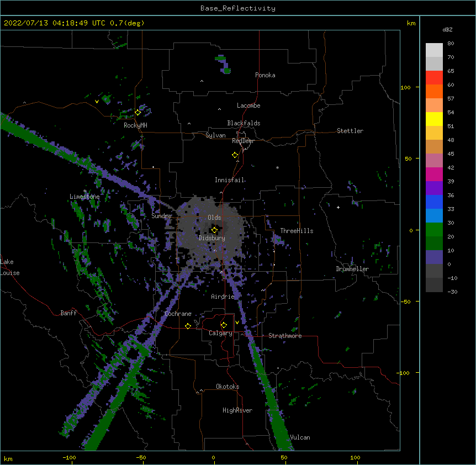Click the Stettler city label
The width and height of the screenshot is (476, 465).
pos(350,131)
